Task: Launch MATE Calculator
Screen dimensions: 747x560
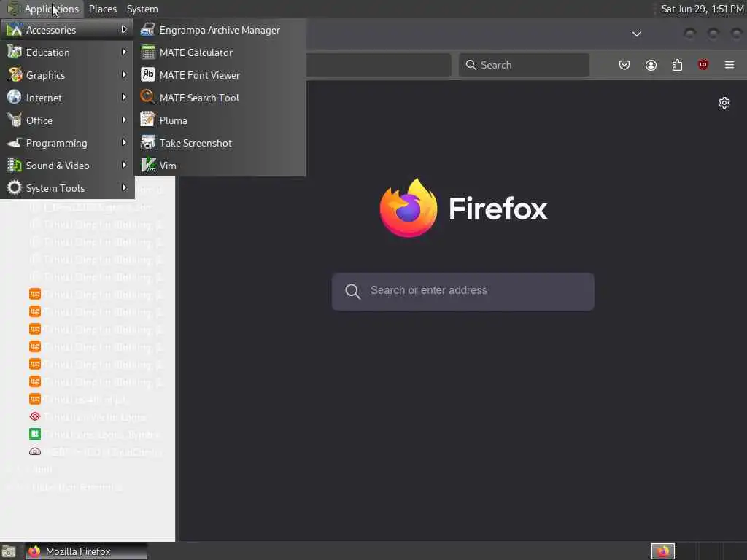Action: (x=220, y=52)
